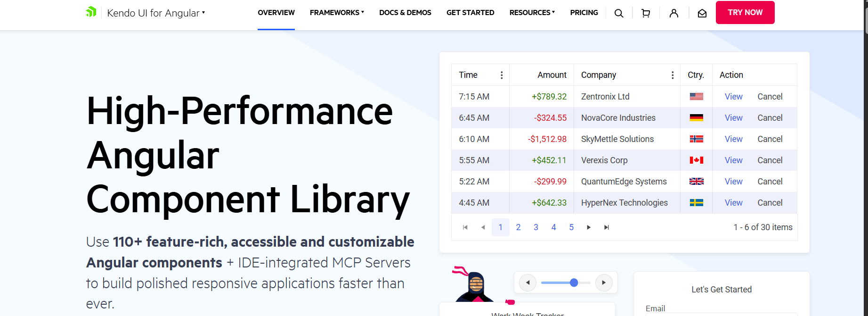Click the Action column header
This screenshot has width=868, height=316.
(754, 75)
